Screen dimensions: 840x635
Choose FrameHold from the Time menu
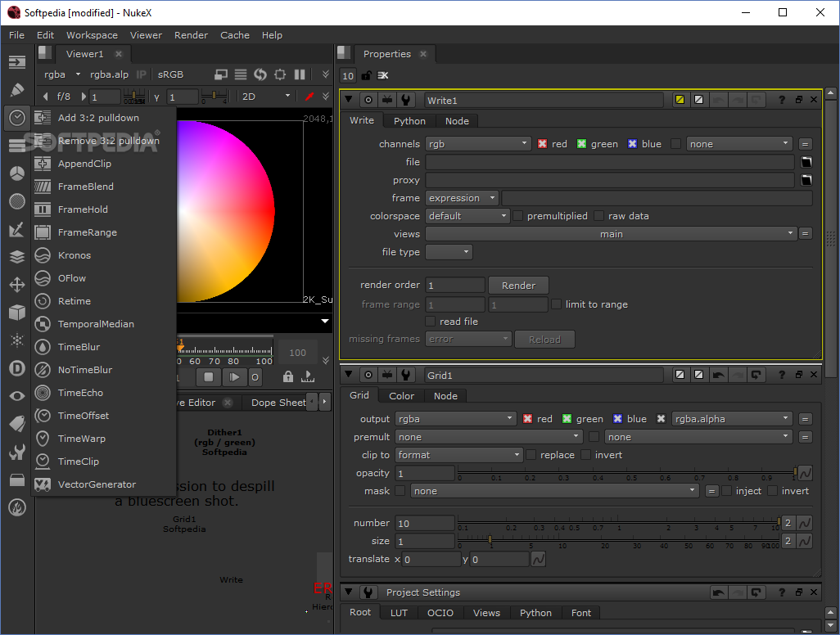click(105, 209)
